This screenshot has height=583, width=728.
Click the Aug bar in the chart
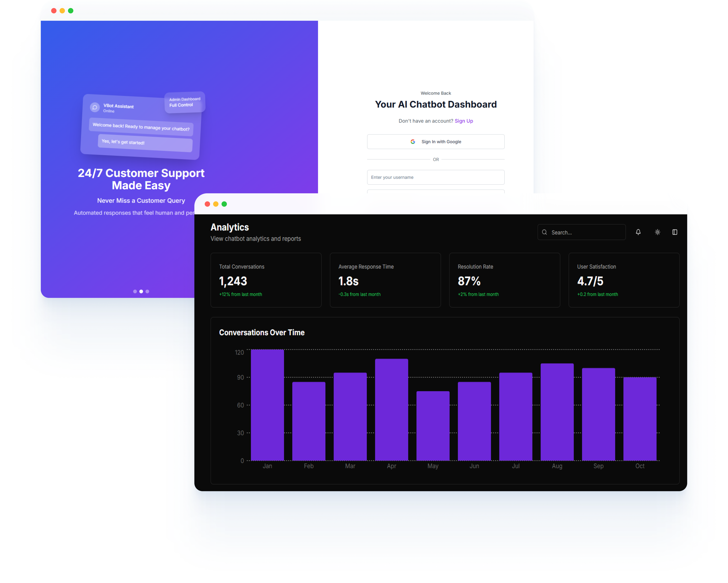[x=557, y=412]
